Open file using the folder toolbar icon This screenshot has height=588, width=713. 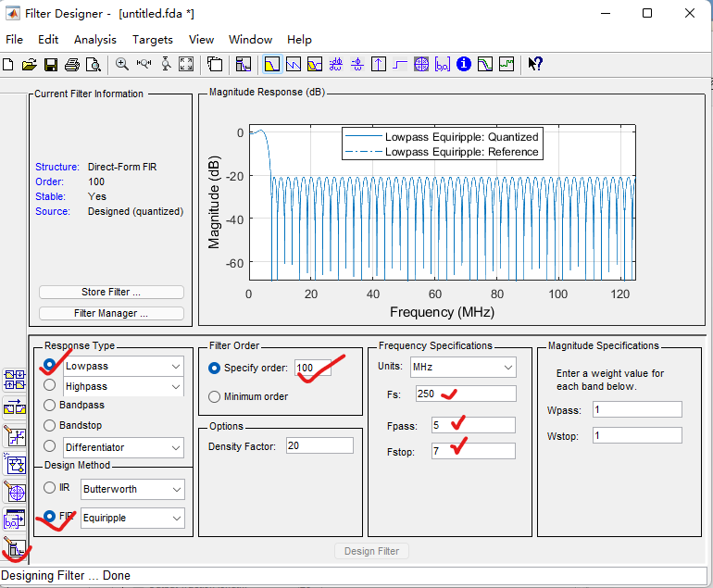click(x=30, y=65)
